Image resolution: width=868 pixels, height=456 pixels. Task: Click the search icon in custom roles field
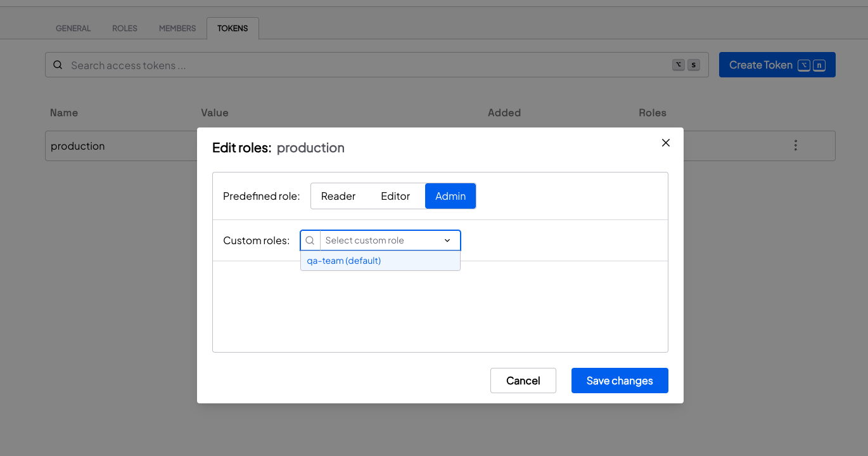[310, 240]
